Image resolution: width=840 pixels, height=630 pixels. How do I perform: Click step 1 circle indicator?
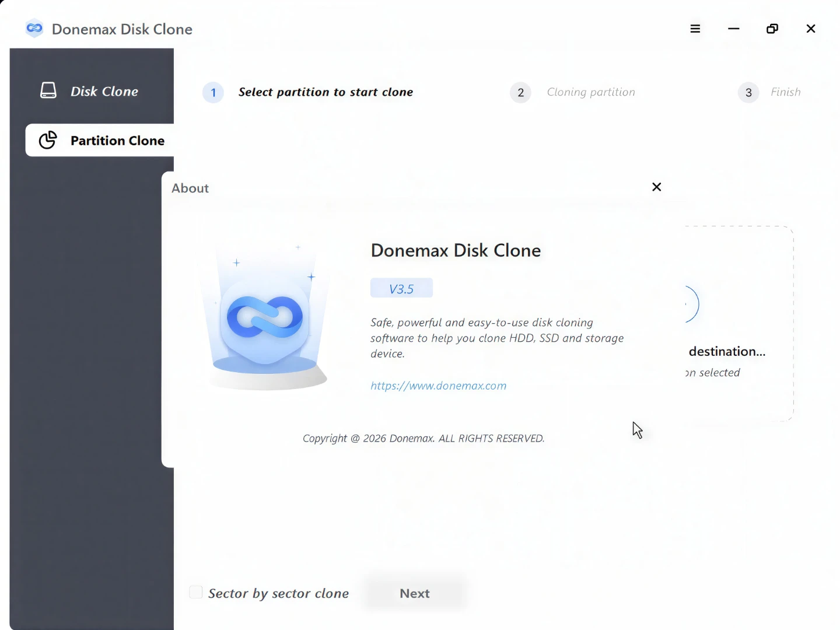[x=213, y=92]
